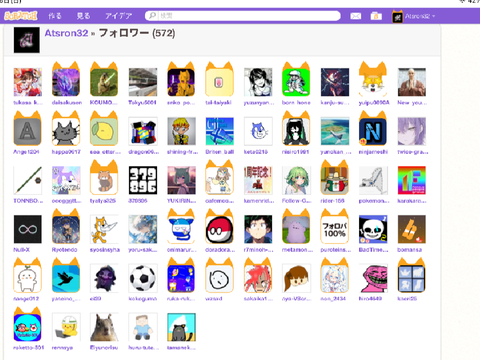Open the blond boy in yellow avatar
The height and width of the screenshot is (360, 480).
tap(181, 131)
